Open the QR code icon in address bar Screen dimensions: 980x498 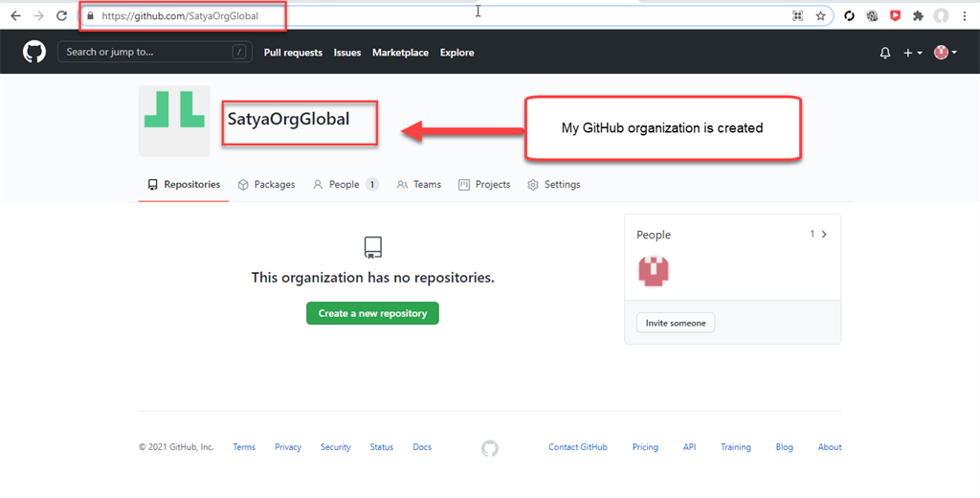(797, 16)
